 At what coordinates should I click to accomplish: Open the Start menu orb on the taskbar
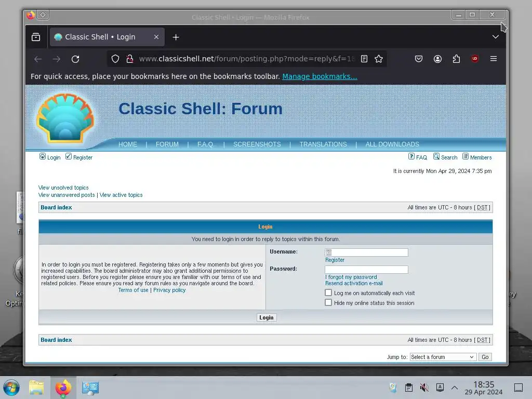tap(11, 388)
